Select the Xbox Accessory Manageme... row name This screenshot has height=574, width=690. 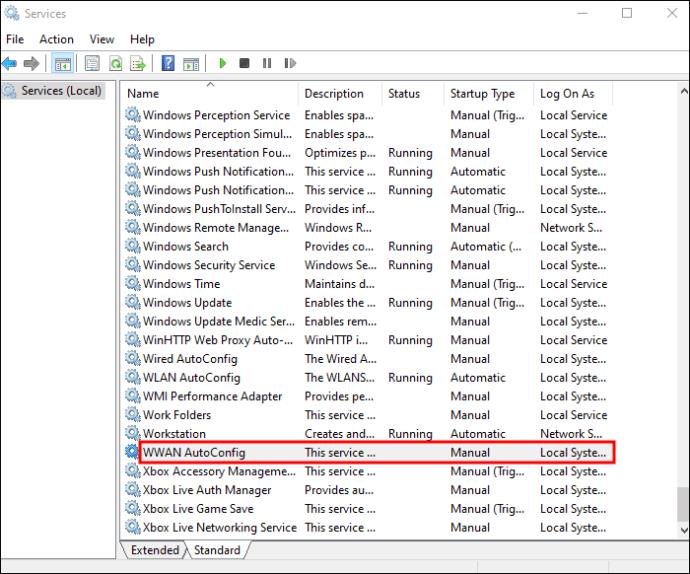pos(219,471)
